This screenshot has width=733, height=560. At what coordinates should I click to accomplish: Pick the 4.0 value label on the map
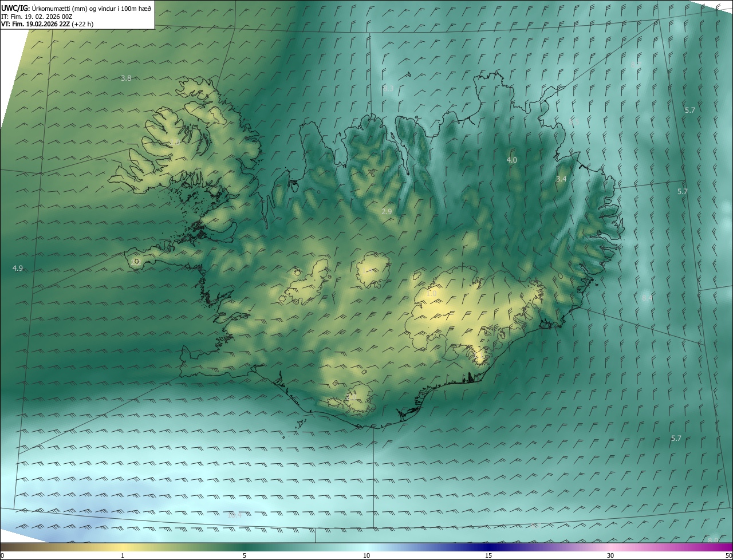click(512, 160)
